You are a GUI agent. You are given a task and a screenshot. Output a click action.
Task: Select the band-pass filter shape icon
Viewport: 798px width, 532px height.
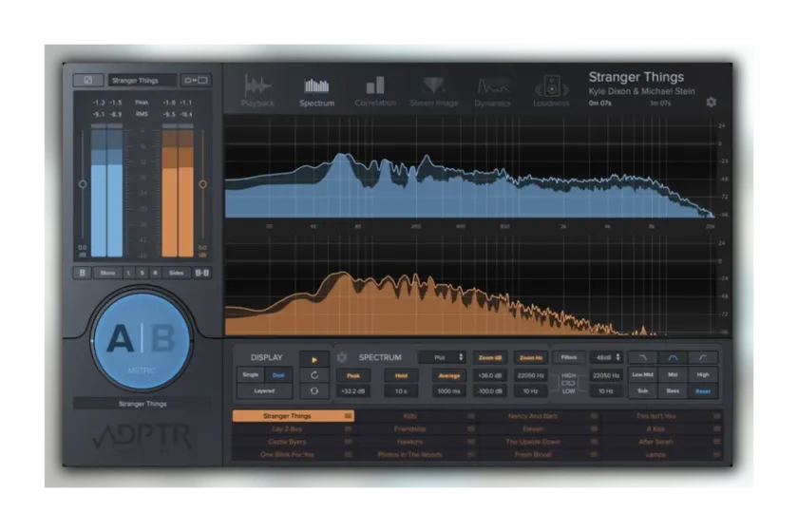pyautogui.click(x=673, y=358)
